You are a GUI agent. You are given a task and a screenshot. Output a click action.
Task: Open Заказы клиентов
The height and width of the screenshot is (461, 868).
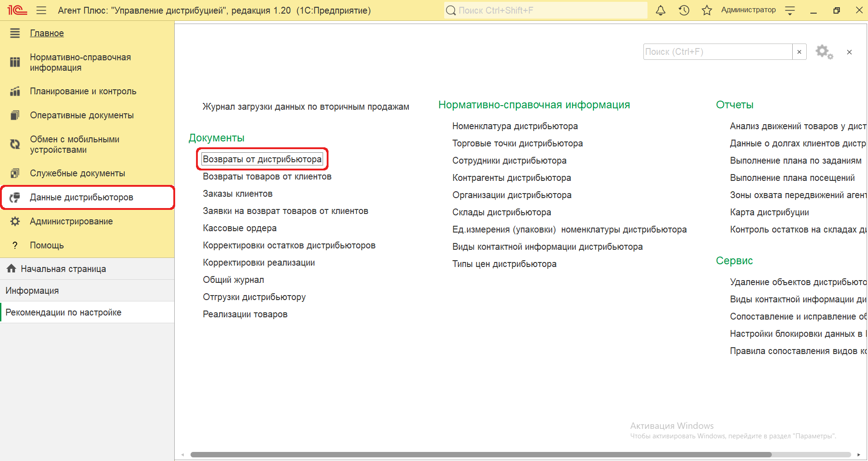(x=238, y=194)
